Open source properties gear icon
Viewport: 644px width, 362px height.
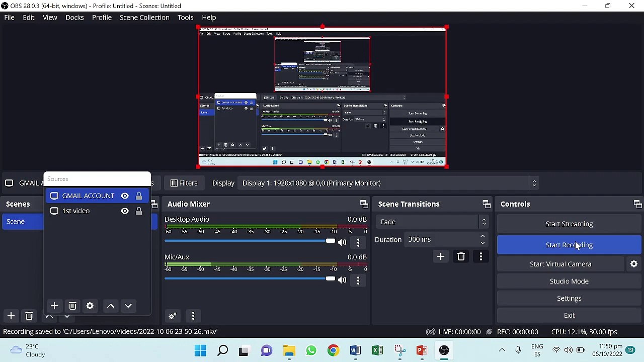pyautogui.click(x=90, y=306)
